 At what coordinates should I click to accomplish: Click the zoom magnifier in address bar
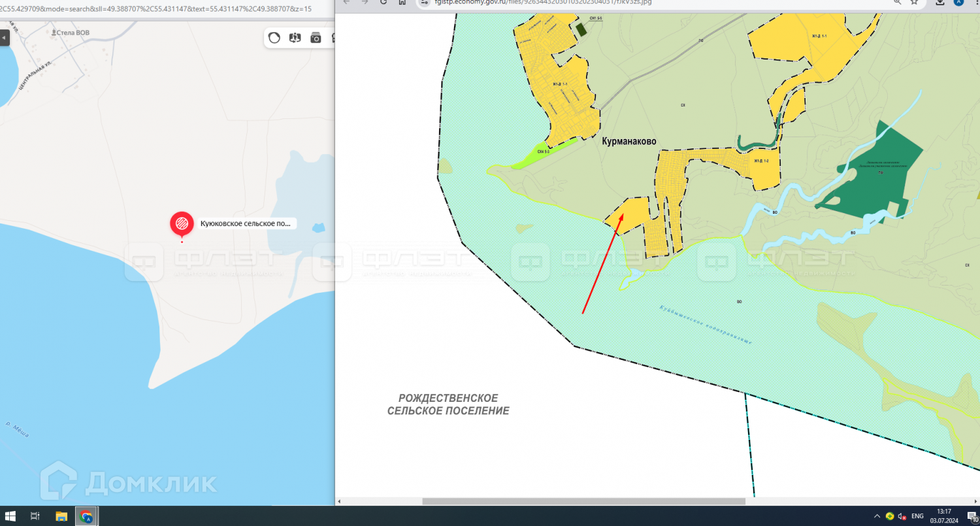click(898, 2)
